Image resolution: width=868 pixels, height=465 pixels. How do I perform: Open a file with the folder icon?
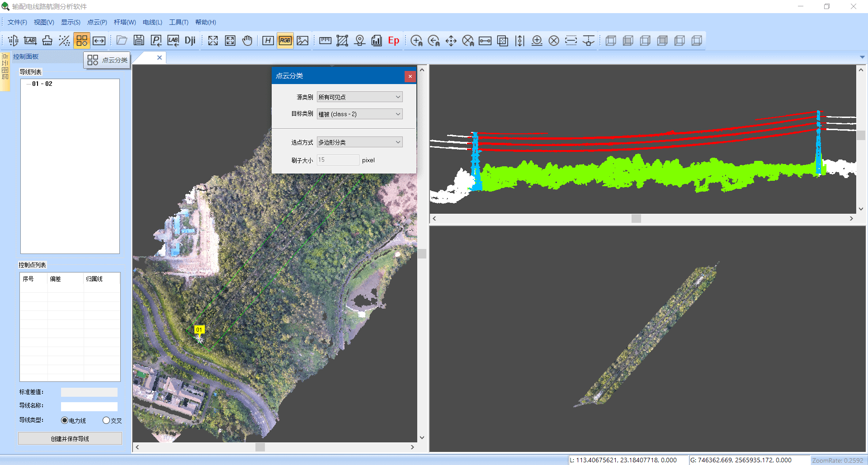pos(121,40)
